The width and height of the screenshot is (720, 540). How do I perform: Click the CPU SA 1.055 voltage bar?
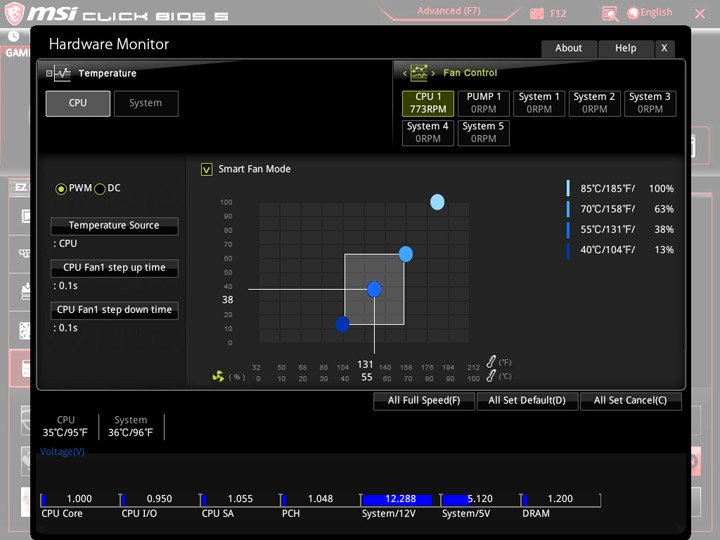coord(240,500)
